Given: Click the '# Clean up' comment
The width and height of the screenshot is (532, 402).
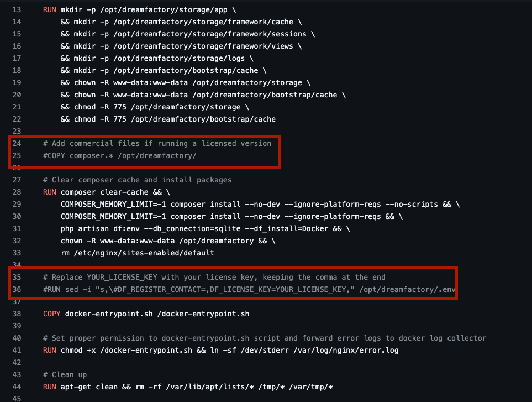Looking at the screenshot, I should point(65,374).
